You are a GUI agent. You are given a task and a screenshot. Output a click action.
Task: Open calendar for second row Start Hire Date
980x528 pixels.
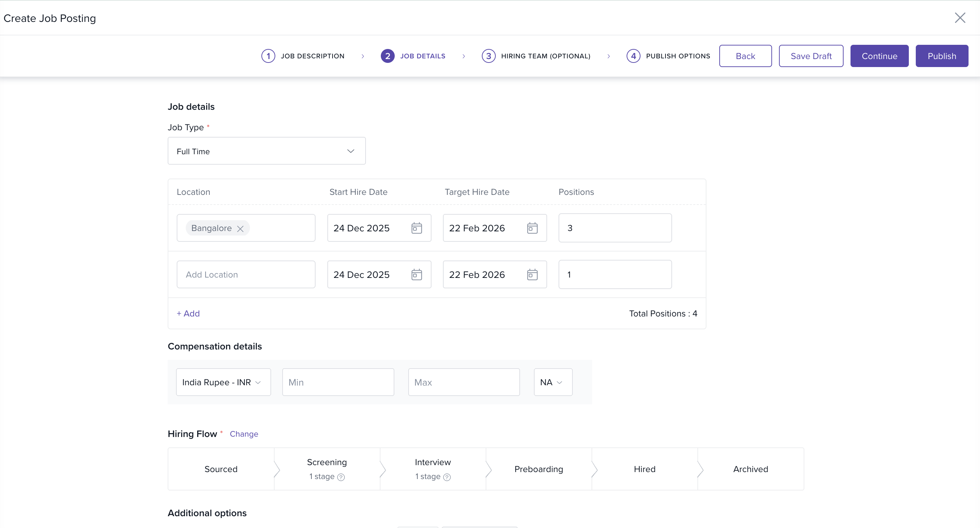click(417, 274)
